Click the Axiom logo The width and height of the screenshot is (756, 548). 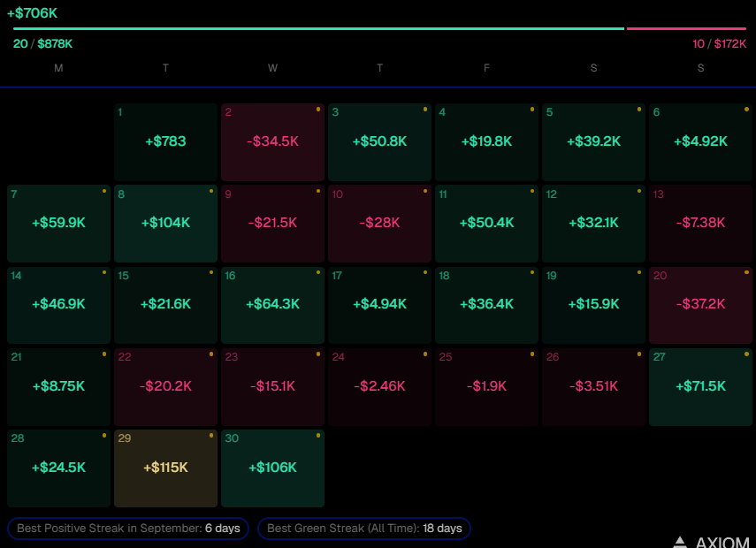click(x=711, y=542)
